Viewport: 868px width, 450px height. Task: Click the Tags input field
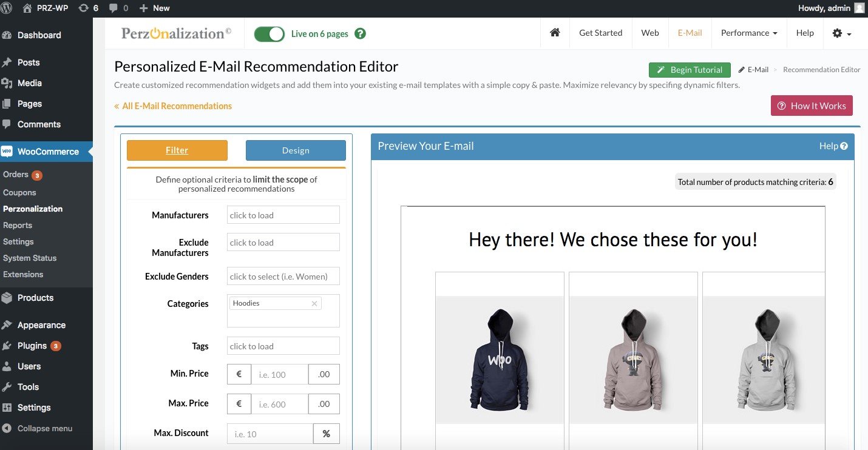point(283,346)
